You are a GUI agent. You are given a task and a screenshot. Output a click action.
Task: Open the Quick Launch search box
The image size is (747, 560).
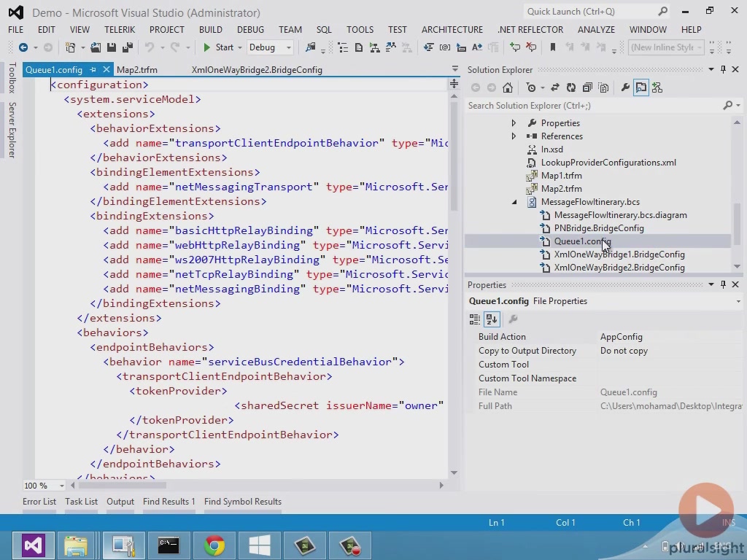[597, 12]
